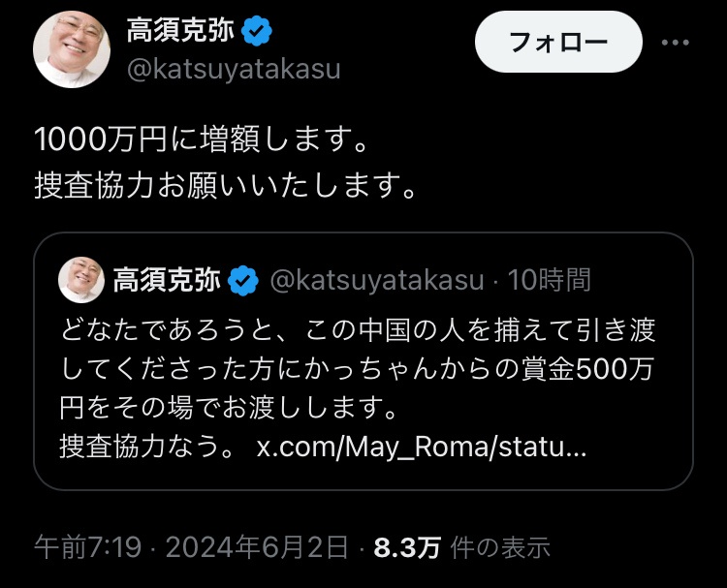Open the 10時間 timestamp of quoted tweet
The height and width of the screenshot is (588, 727).
tap(549, 280)
